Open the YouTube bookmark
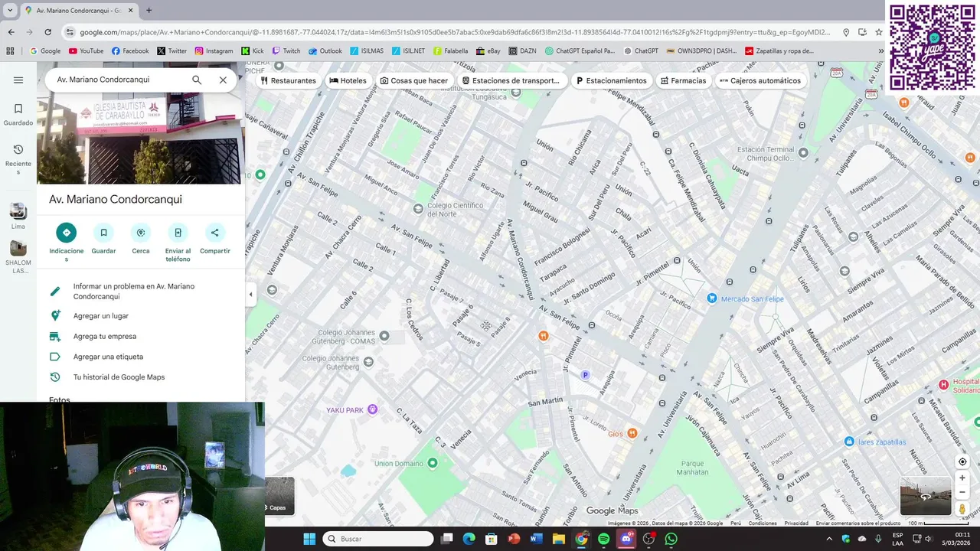The image size is (980, 551). point(86,51)
